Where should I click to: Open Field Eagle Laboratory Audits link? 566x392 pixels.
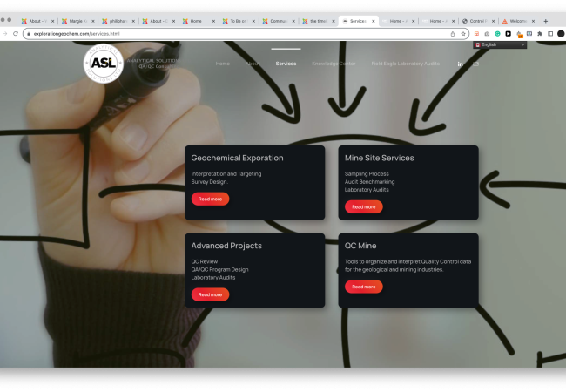pyautogui.click(x=406, y=64)
